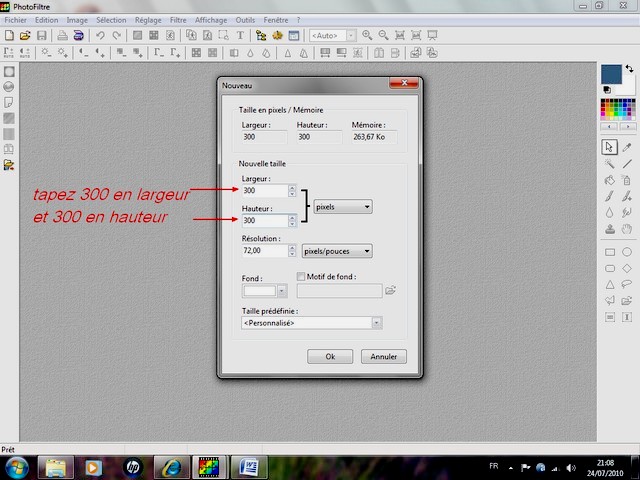Open the Outils menu
This screenshot has width=640, height=480.
[245, 20]
